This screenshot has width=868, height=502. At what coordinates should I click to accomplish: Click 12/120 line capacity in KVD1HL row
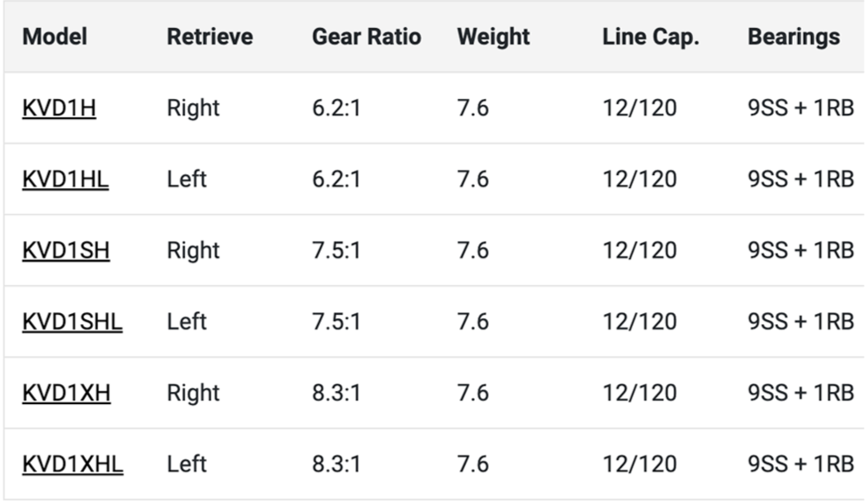click(639, 179)
